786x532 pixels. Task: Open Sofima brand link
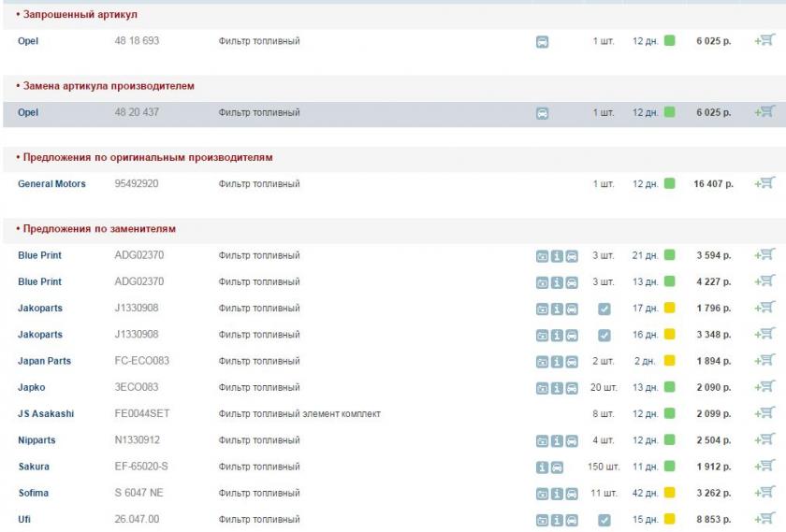tap(33, 493)
